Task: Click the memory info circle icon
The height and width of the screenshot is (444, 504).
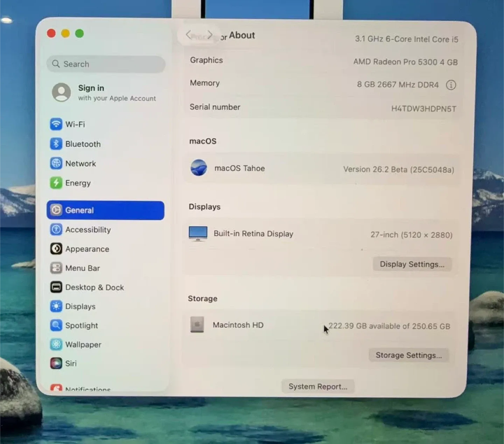Action: point(451,85)
